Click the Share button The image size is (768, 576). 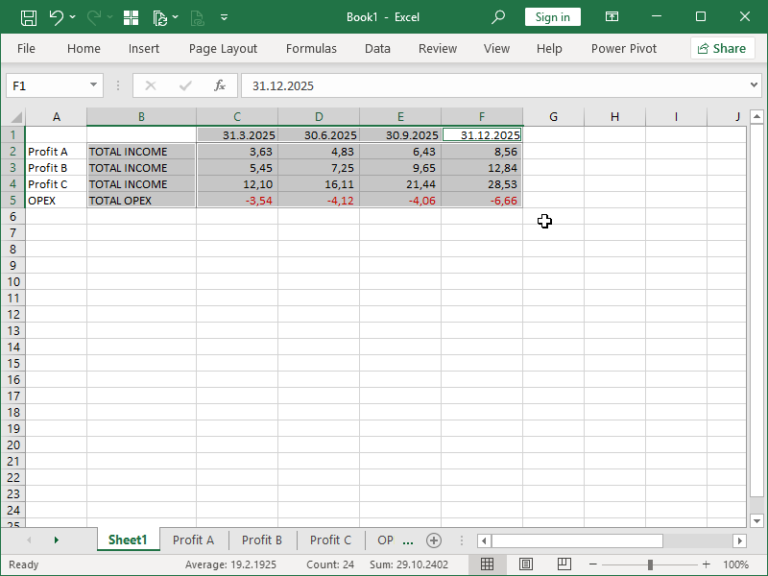click(x=722, y=48)
